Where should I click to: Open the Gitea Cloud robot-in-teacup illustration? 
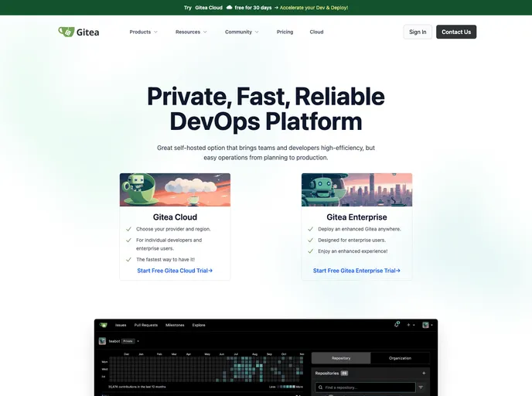(175, 189)
